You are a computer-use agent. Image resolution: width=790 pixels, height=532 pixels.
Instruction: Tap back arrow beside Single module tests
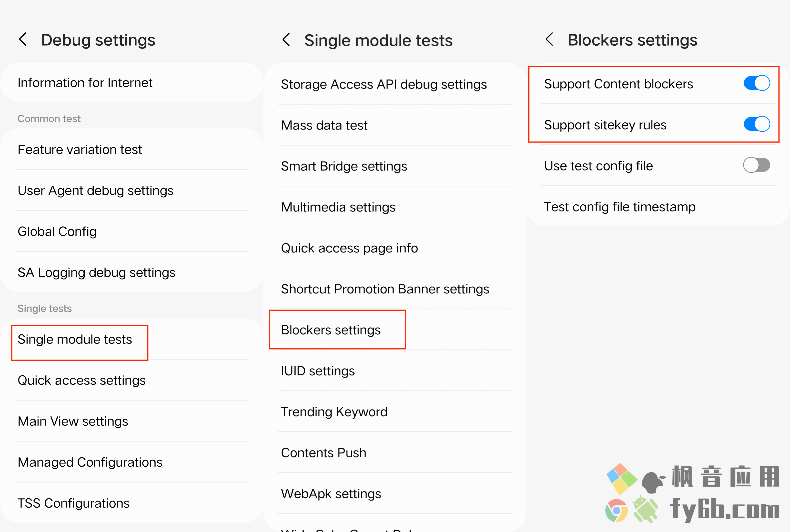tap(286, 40)
